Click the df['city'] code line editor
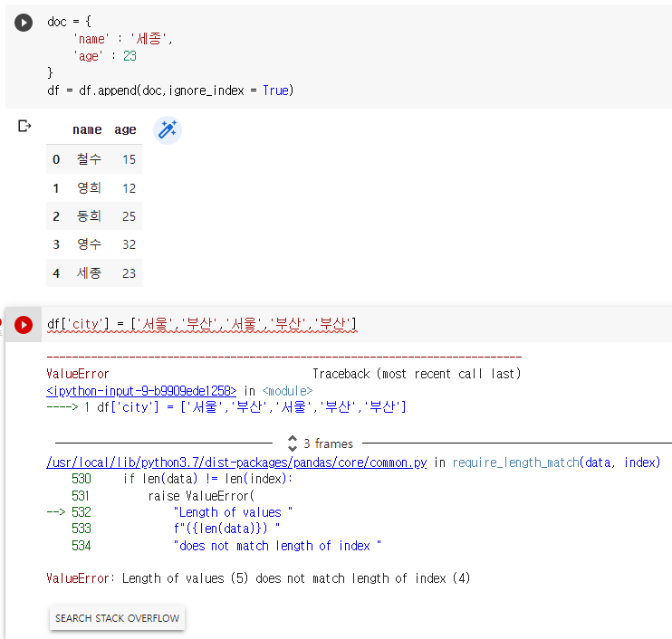 pyautogui.click(x=202, y=324)
